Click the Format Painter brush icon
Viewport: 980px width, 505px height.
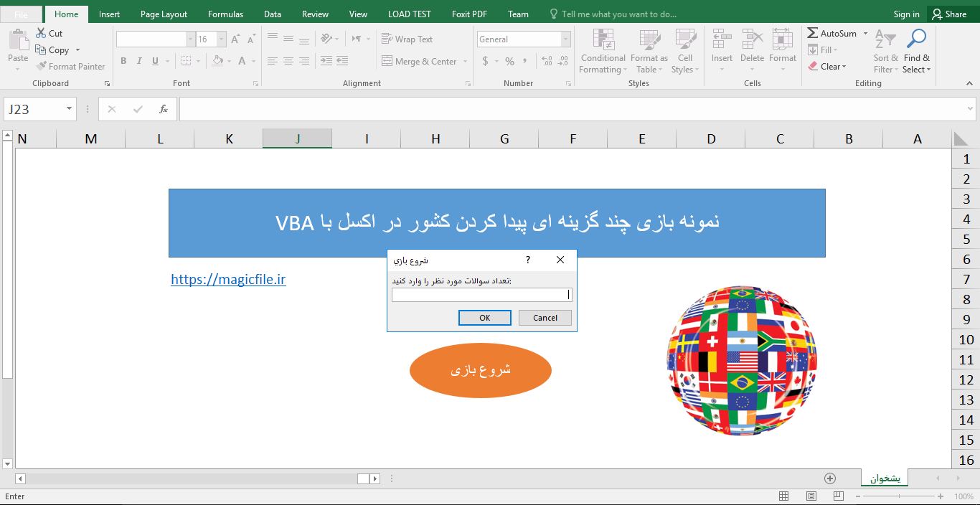point(42,67)
